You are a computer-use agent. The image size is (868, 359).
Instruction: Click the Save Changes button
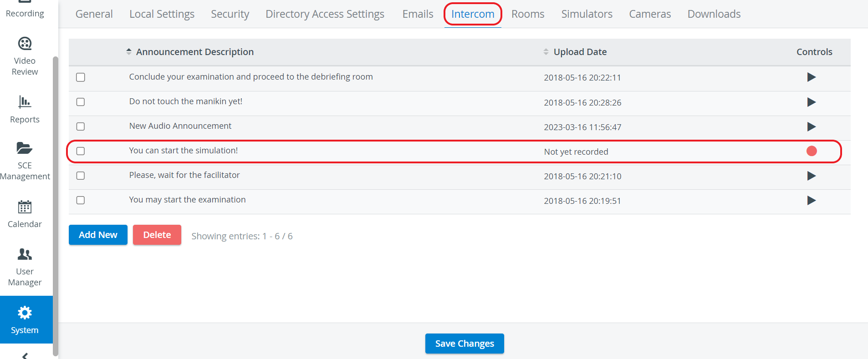tap(465, 344)
